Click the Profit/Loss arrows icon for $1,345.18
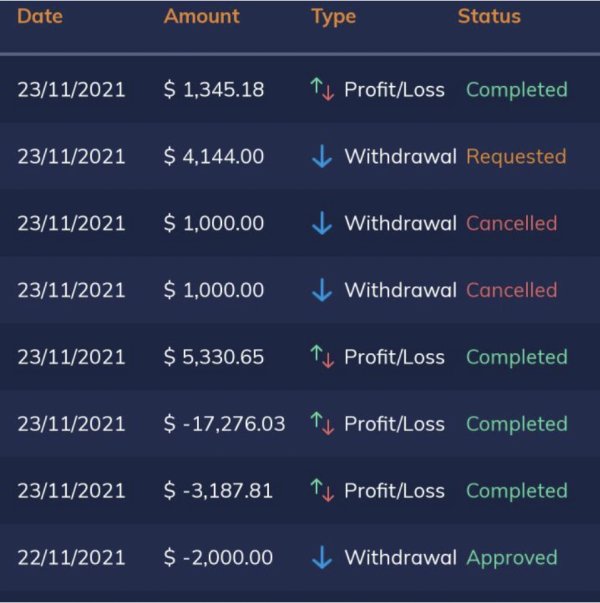 click(x=322, y=90)
